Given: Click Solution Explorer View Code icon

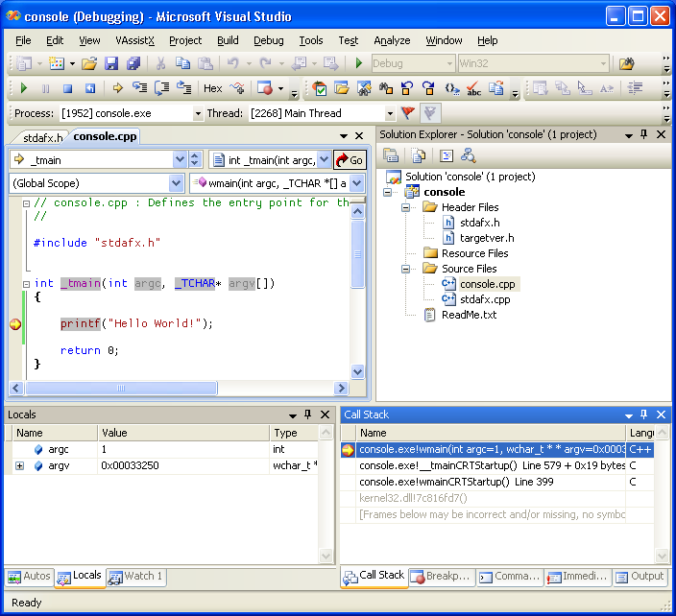Looking at the screenshot, I should (x=447, y=155).
